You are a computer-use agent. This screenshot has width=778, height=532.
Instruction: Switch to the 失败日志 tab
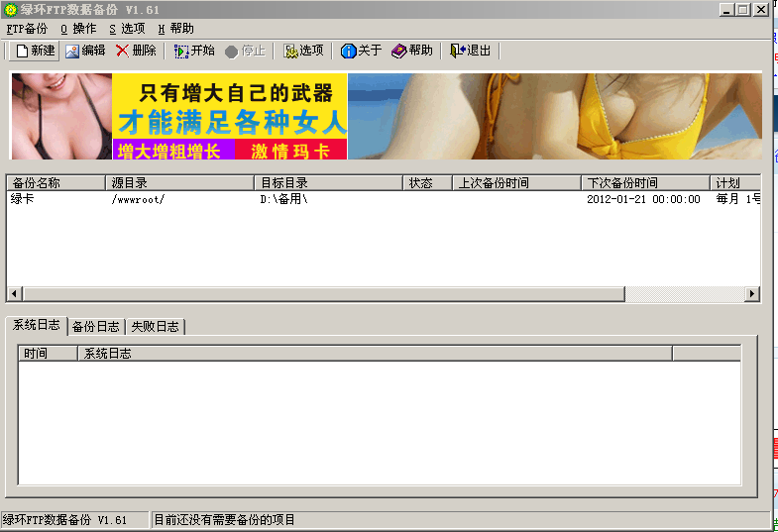(x=155, y=327)
